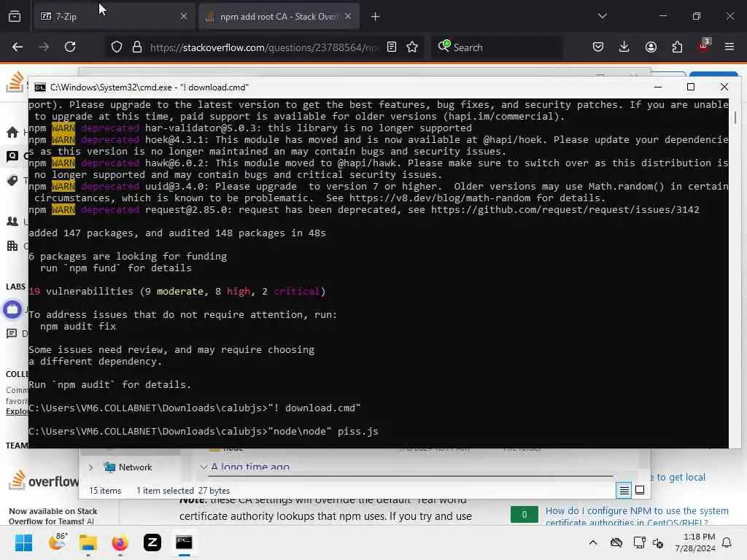Viewport: 747px width, 560px height.
Task: Open the weather widget showing 86°
Action: pos(58,542)
